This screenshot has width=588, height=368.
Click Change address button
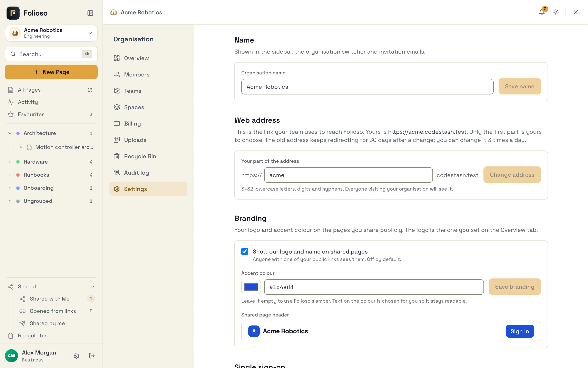tap(512, 175)
